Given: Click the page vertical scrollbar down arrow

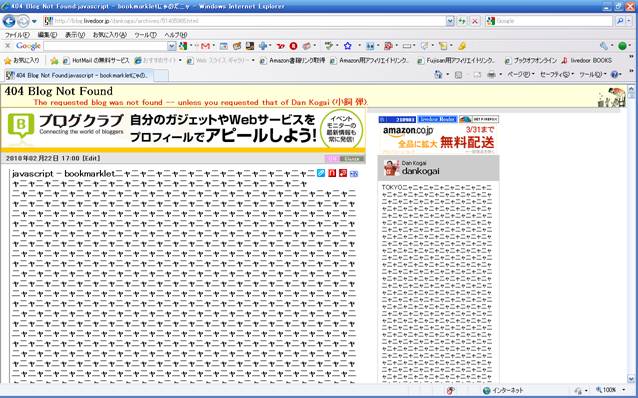Looking at the screenshot, I should (x=631, y=378).
